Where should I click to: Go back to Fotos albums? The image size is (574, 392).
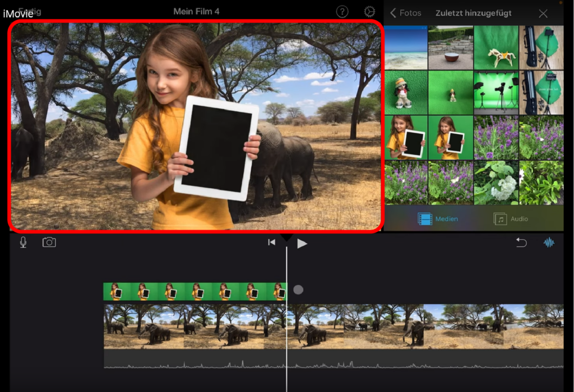406,13
